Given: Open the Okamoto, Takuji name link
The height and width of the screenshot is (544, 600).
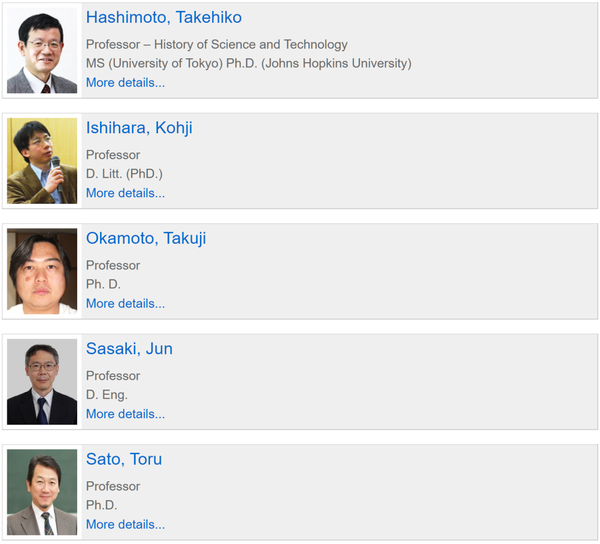Looking at the screenshot, I should (146, 238).
